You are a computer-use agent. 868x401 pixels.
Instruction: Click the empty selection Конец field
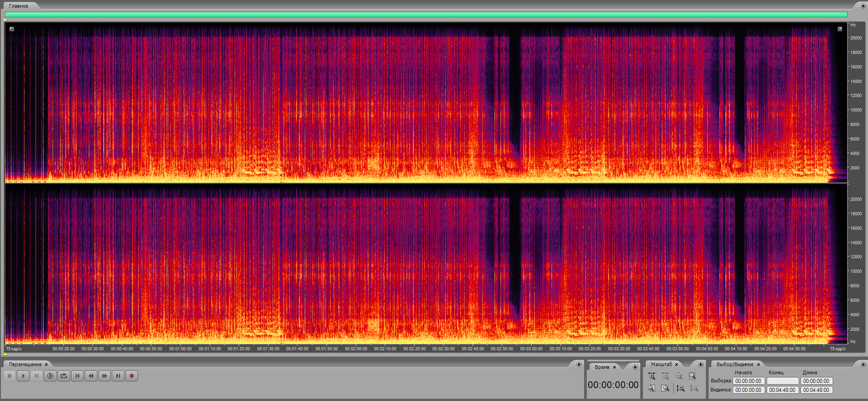pos(782,381)
